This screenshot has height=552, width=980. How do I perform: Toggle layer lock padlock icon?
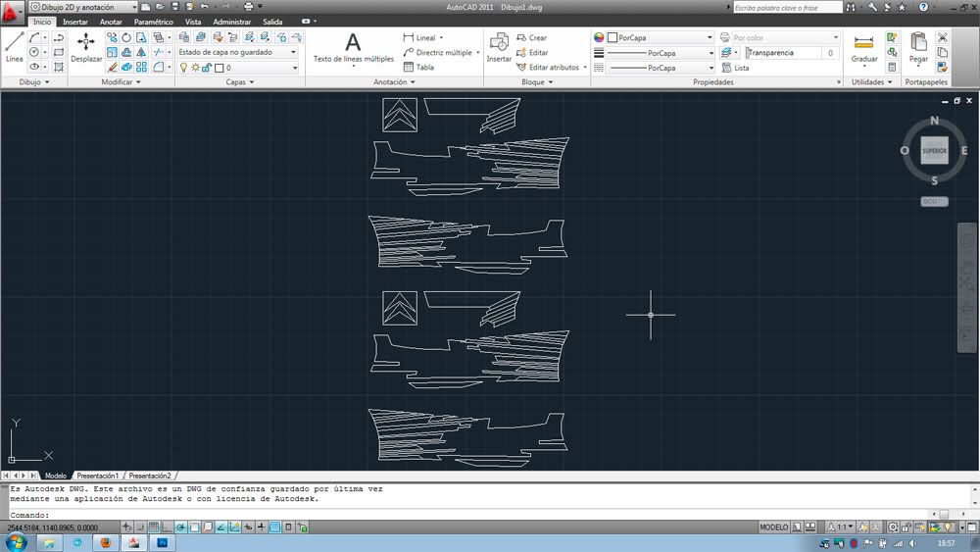click(206, 68)
